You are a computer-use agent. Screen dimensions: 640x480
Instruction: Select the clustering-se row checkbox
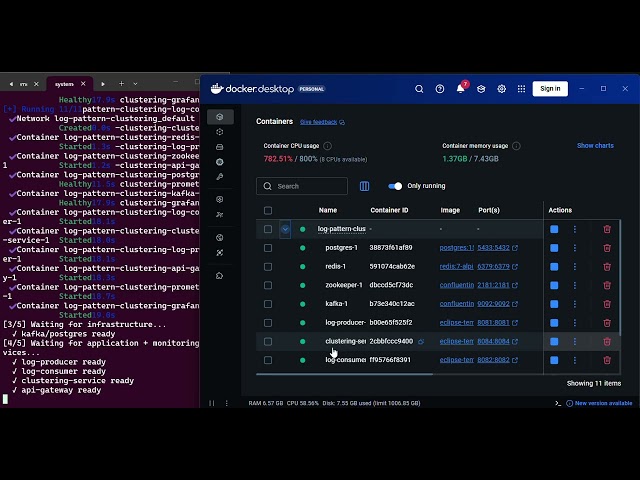(268, 341)
